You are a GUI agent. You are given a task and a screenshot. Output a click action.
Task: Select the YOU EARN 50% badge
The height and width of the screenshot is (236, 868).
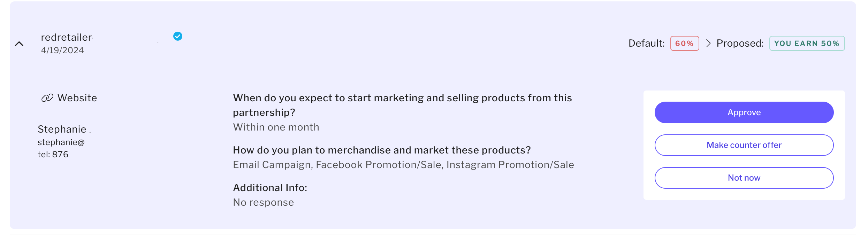click(807, 44)
